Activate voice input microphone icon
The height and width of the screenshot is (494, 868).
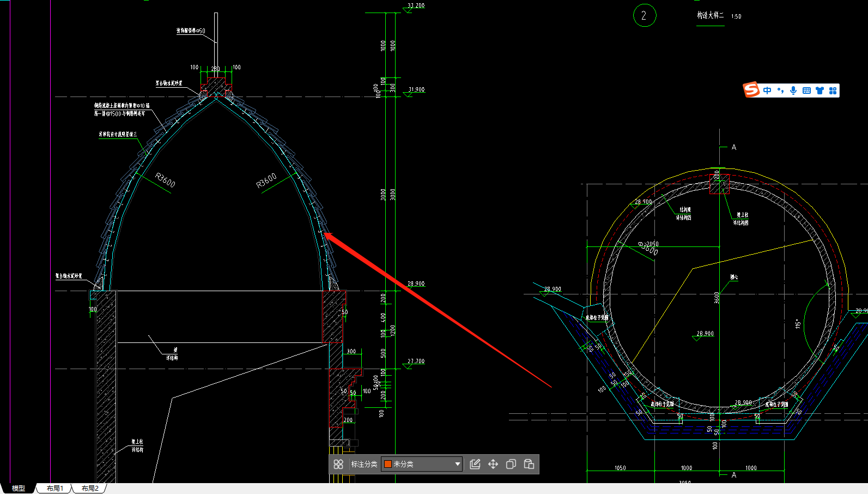click(x=793, y=91)
